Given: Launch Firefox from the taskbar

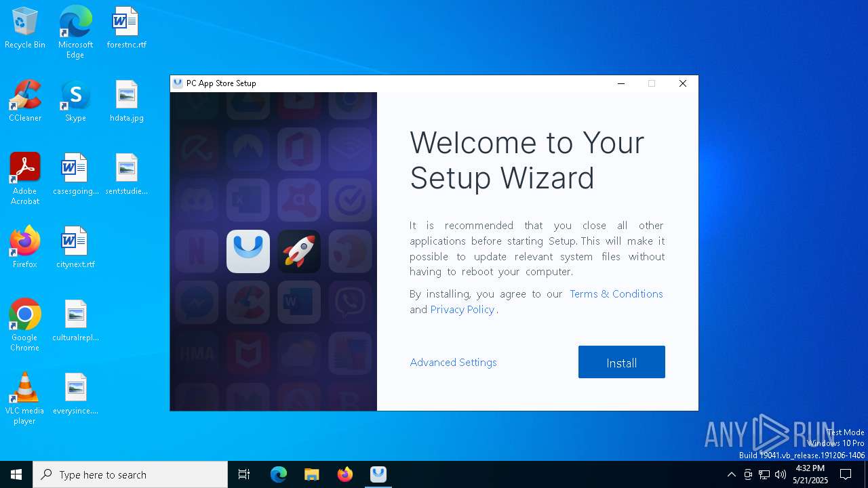Looking at the screenshot, I should (x=345, y=474).
